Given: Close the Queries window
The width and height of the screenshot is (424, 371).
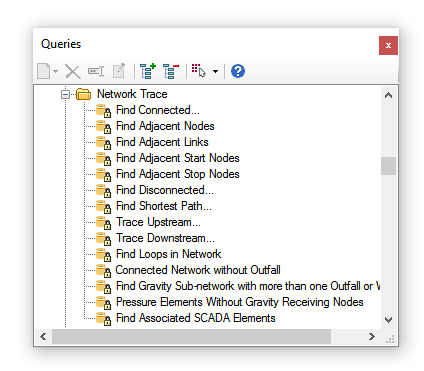Looking at the screenshot, I should click(x=388, y=45).
